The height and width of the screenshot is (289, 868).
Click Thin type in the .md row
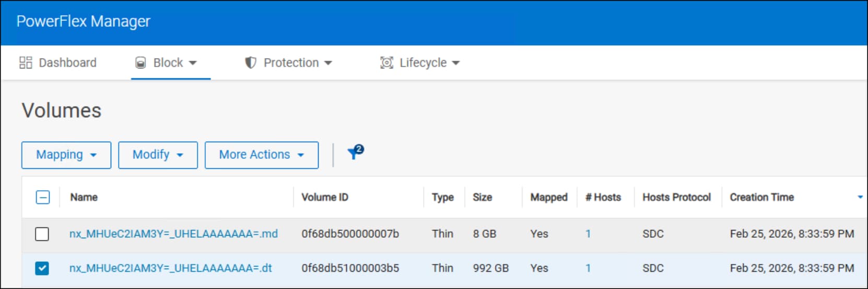[442, 234]
